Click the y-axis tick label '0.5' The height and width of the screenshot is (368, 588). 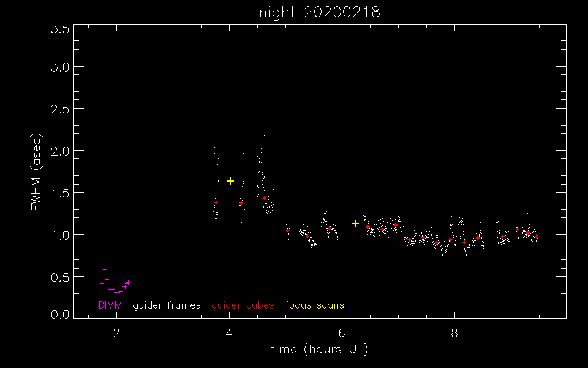(x=60, y=278)
